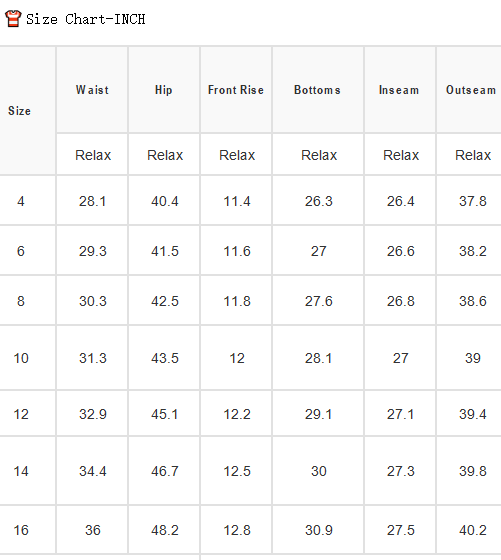Click the waist value 36 for size 16
501x560 pixels.
[x=93, y=530]
